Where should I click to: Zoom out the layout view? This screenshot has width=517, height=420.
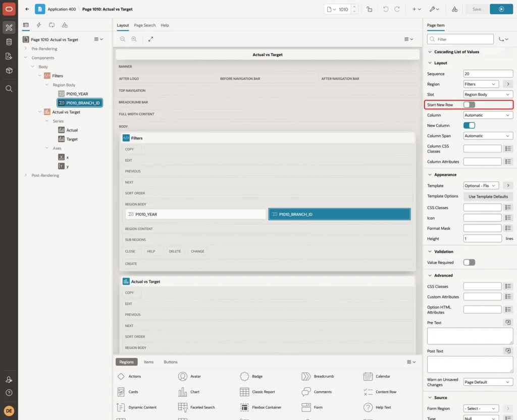[123, 39]
